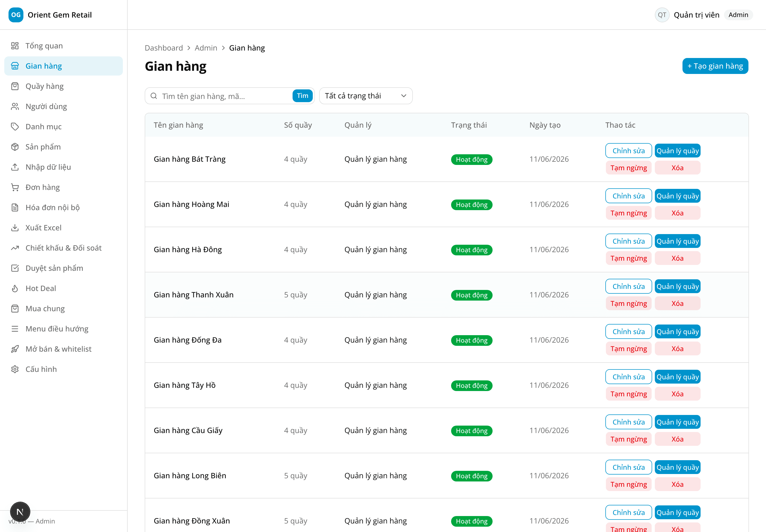Click the Tổng quan dashboard icon

15,46
